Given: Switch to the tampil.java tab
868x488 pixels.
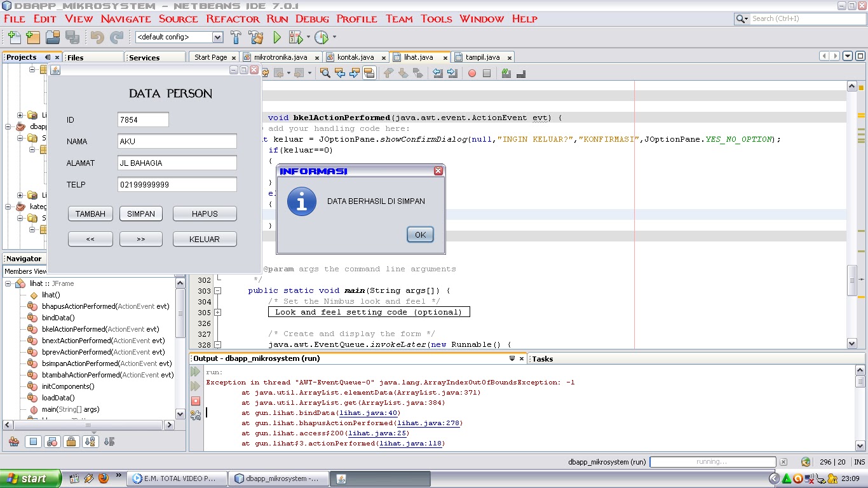Looking at the screenshot, I should click(482, 57).
